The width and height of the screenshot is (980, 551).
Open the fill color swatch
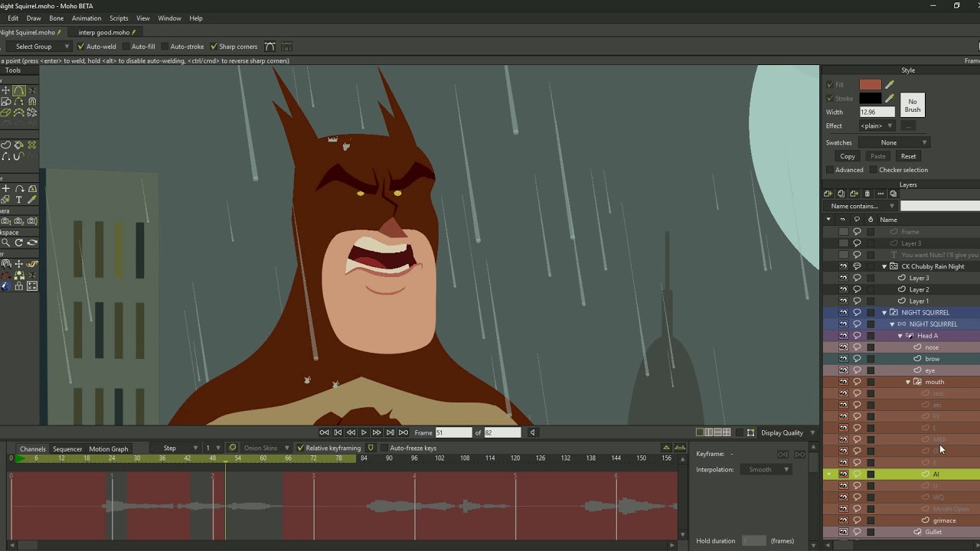(871, 84)
